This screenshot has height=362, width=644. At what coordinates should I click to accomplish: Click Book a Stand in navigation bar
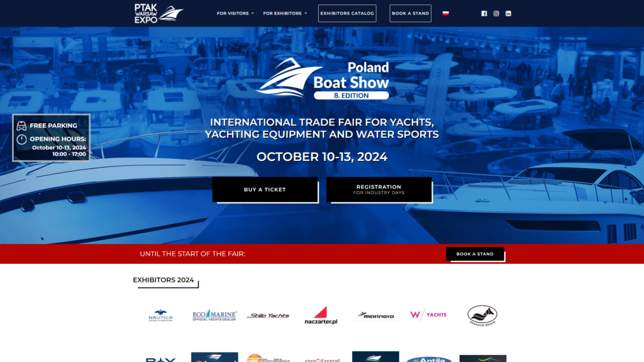click(410, 13)
